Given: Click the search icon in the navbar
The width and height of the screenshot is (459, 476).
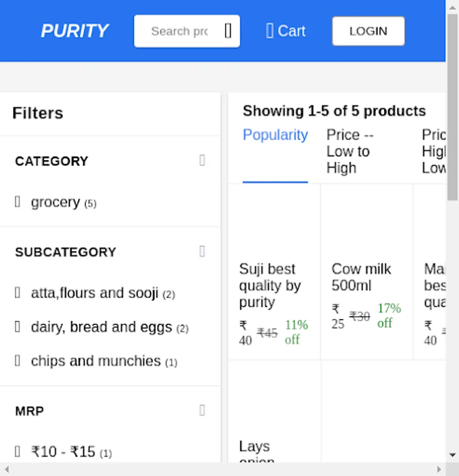Looking at the screenshot, I should click(227, 31).
